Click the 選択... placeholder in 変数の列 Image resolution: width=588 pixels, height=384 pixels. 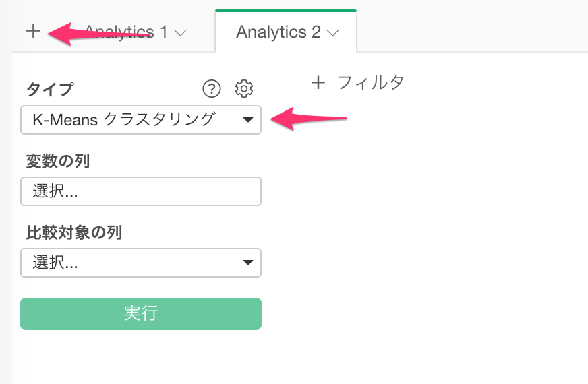point(55,191)
